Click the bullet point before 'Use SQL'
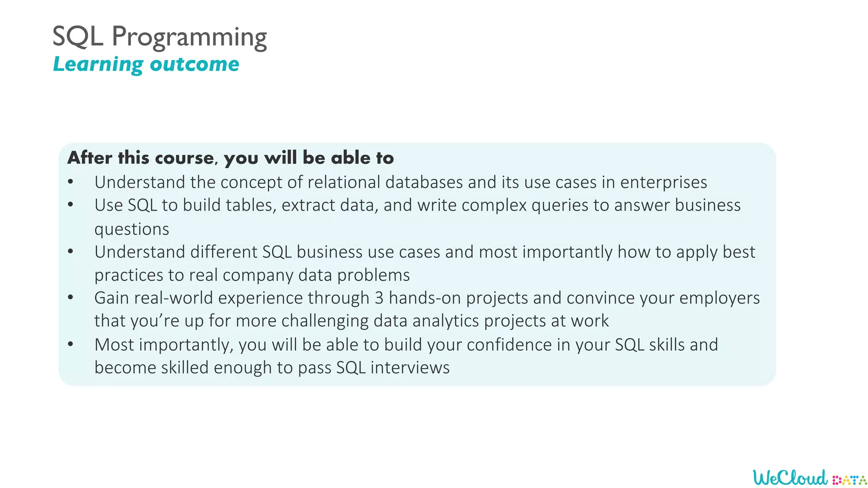Viewport: 868px width, 488px height. (70, 205)
